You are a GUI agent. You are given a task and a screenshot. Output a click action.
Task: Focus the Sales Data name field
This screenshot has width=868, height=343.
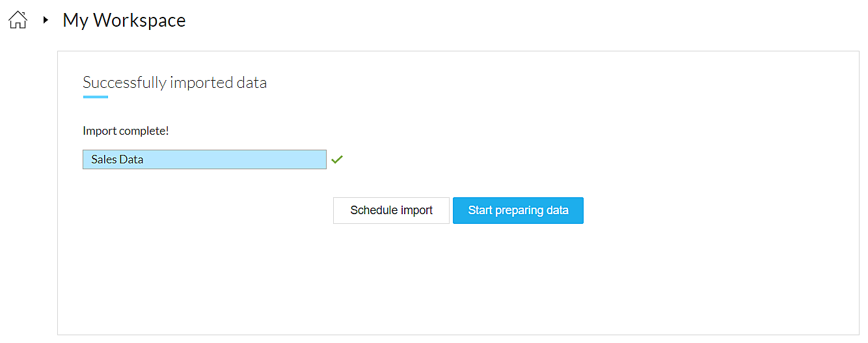pos(204,159)
